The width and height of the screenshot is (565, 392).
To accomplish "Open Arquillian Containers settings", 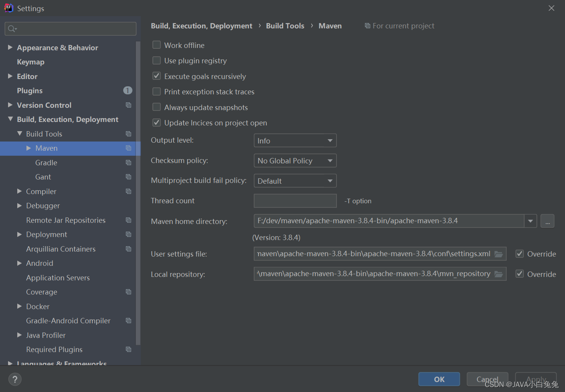I will click(61, 249).
